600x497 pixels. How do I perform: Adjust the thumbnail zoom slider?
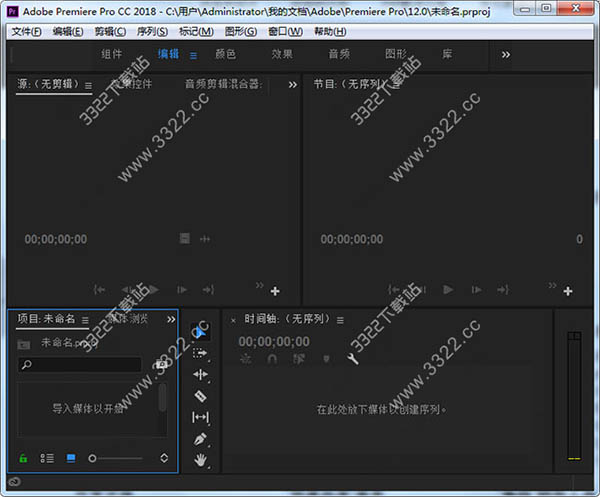115,458
